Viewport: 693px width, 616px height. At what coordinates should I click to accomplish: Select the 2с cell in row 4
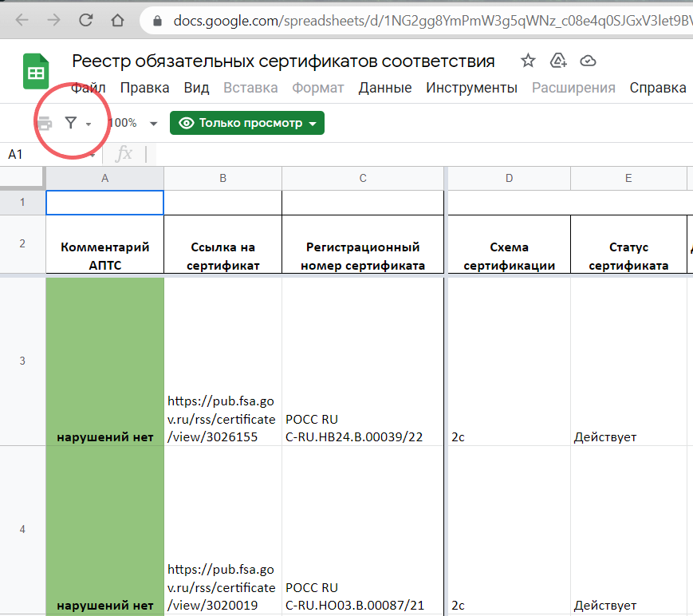tap(509, 529)
